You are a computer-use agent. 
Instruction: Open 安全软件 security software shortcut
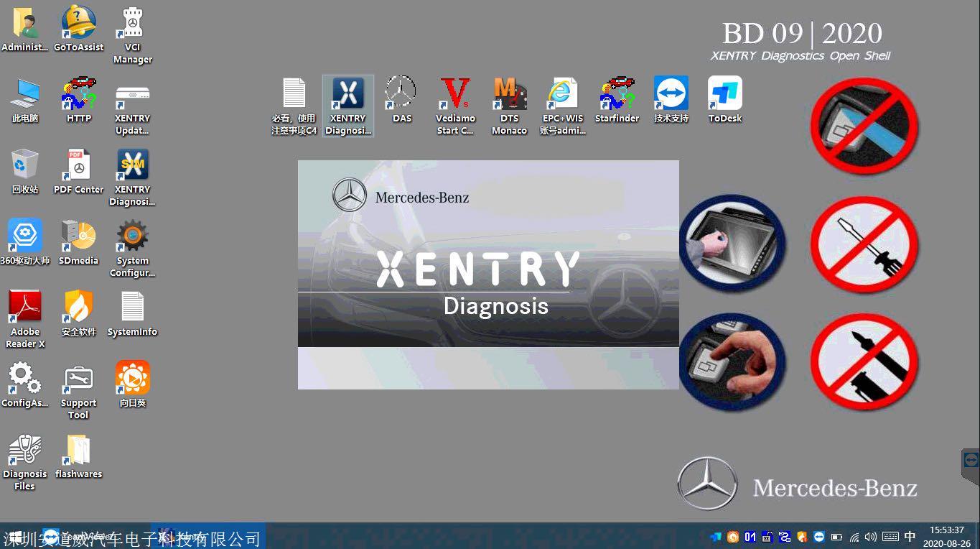pos(79,314)
